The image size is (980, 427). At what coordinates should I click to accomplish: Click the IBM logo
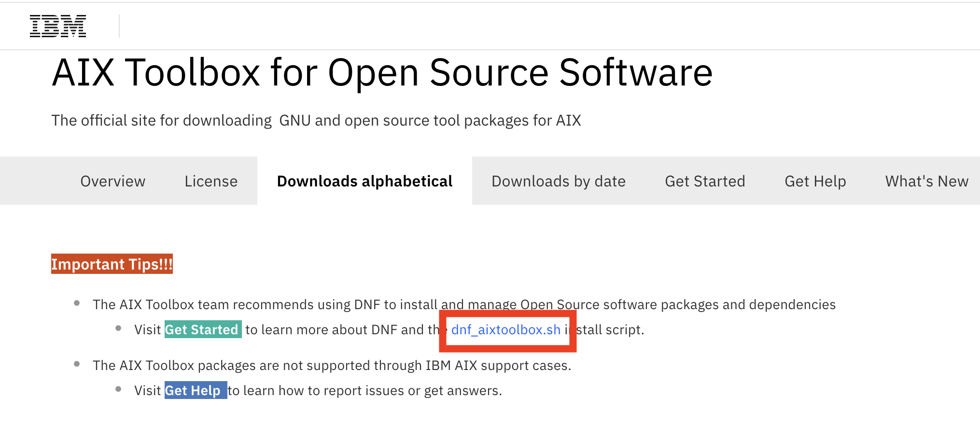(x=58, y=26)
